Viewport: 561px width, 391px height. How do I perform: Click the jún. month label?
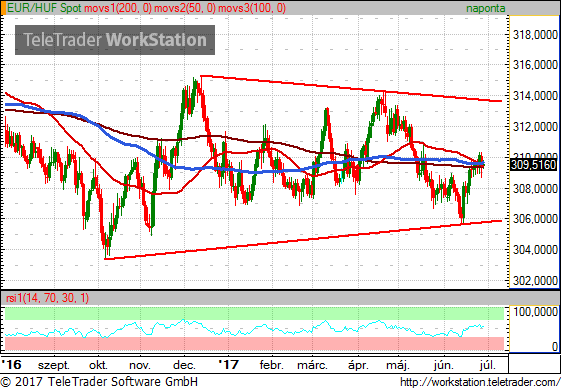tap(444, 365)
